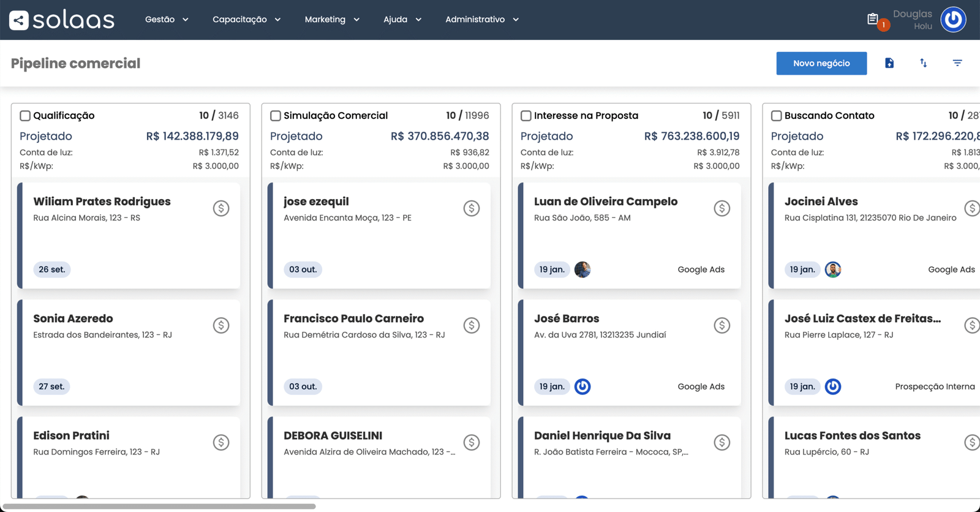Open the Administrativo dropdown menu
Viewport: 980px width, 512px height.
[x=481, y=20]
